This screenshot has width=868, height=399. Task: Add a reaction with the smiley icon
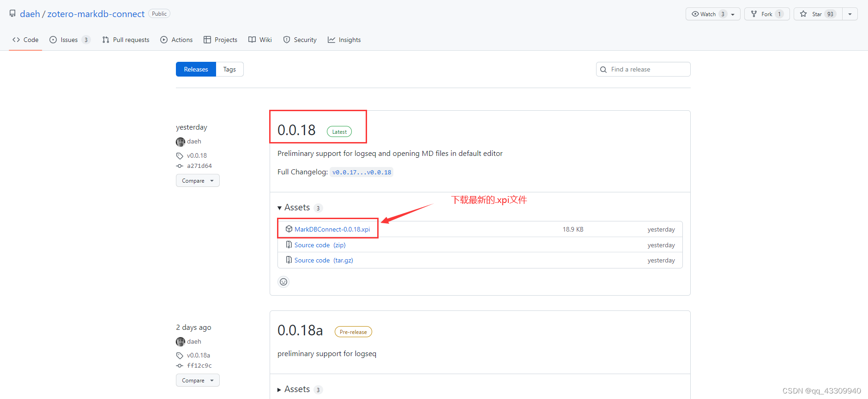(x=283, y=282)
